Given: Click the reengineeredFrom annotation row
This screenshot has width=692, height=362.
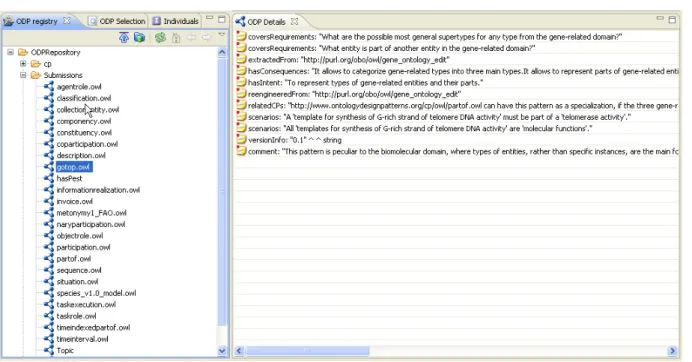Looking at the screenshot, I should coord(457,94).
